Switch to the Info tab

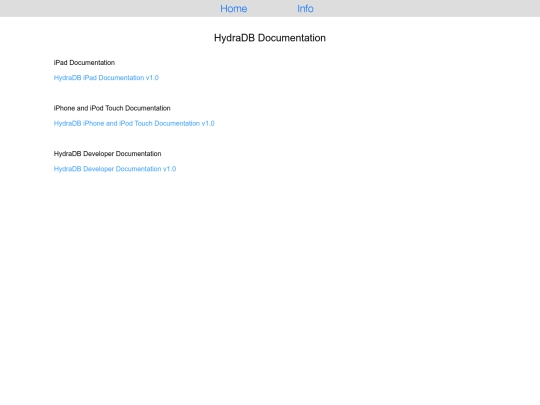pos(305,9)
